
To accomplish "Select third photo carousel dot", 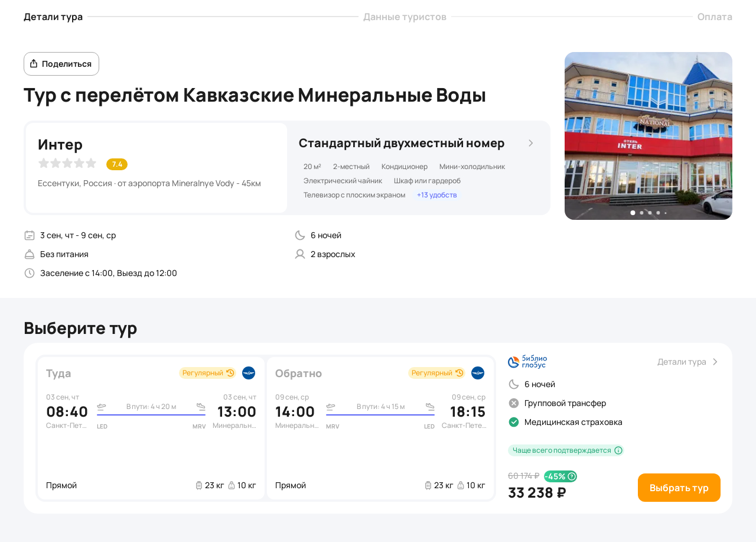I will coord(650,213).
